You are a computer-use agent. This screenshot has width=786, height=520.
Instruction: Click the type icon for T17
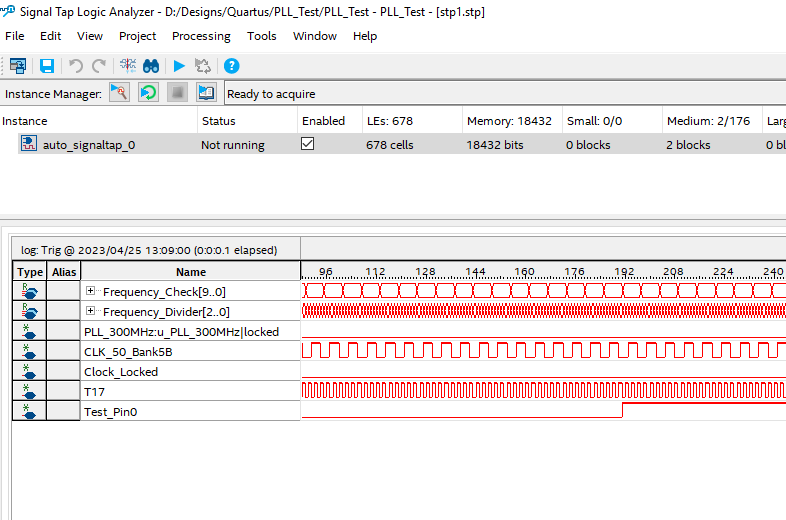(29, 391)
